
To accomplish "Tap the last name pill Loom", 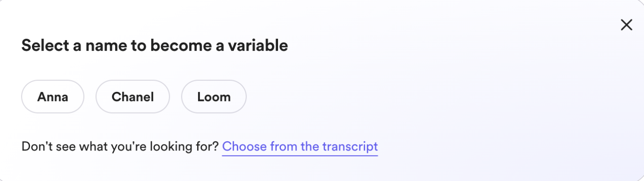I will coord(214,97).
